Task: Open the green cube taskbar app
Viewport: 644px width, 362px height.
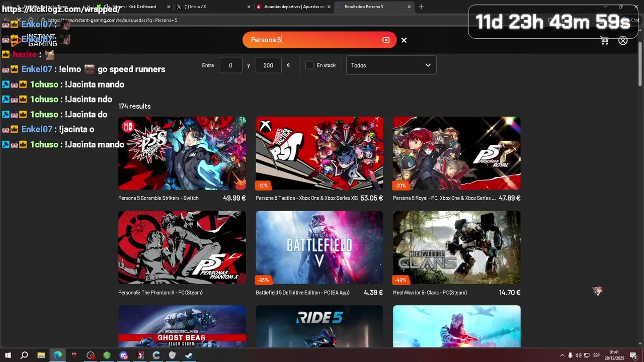Action: tap(107, 355)
